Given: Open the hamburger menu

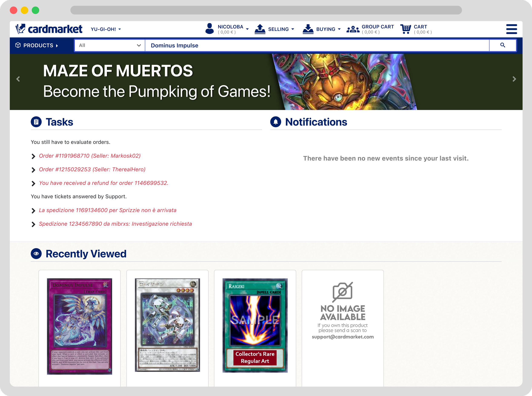Looking at the screenshot, I should (512, 29).
